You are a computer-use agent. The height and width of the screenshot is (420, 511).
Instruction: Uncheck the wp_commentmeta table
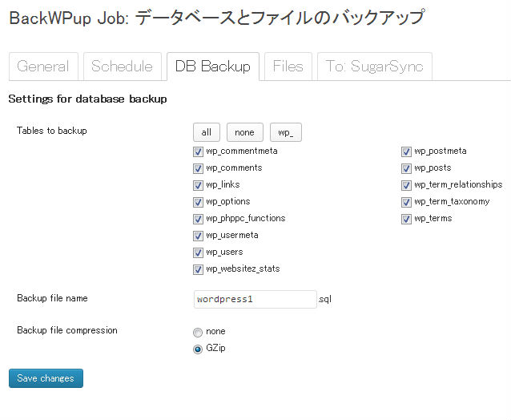pyautogui.click(x=198, y=151)
